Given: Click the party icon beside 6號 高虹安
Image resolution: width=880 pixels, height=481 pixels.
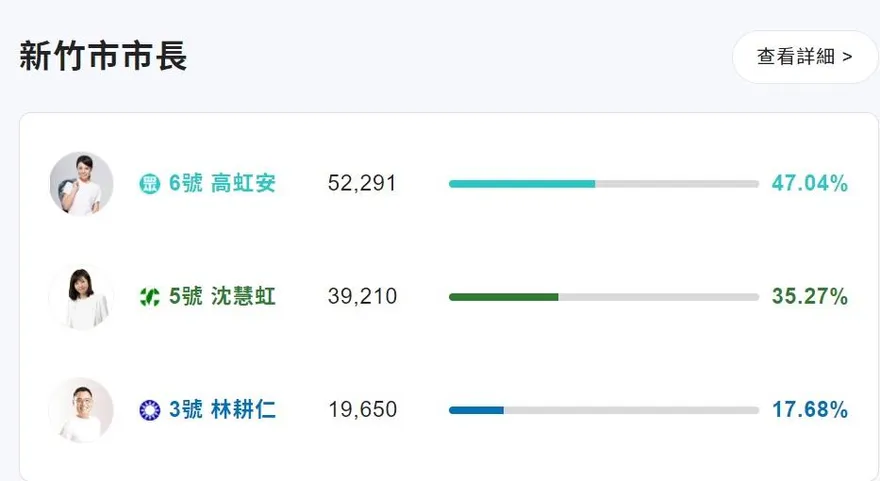Looking at the screenshot, I should pos(149,184).
